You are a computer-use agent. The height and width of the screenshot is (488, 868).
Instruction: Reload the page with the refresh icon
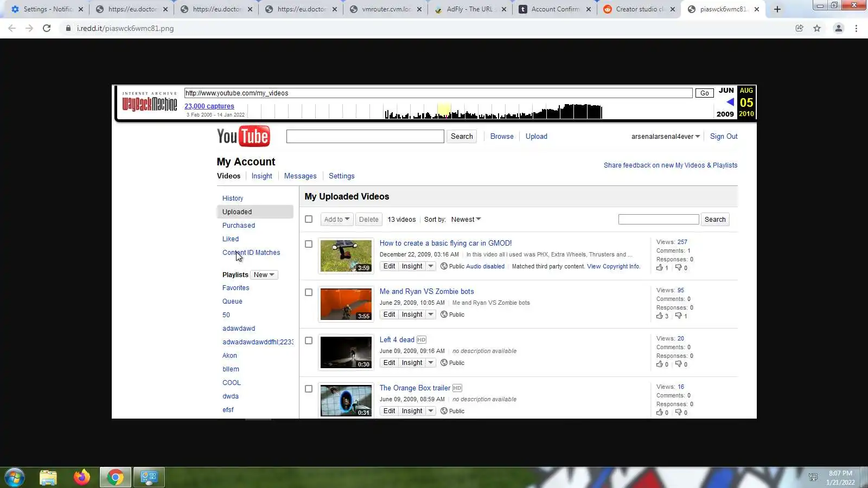(x=47, y=28)
